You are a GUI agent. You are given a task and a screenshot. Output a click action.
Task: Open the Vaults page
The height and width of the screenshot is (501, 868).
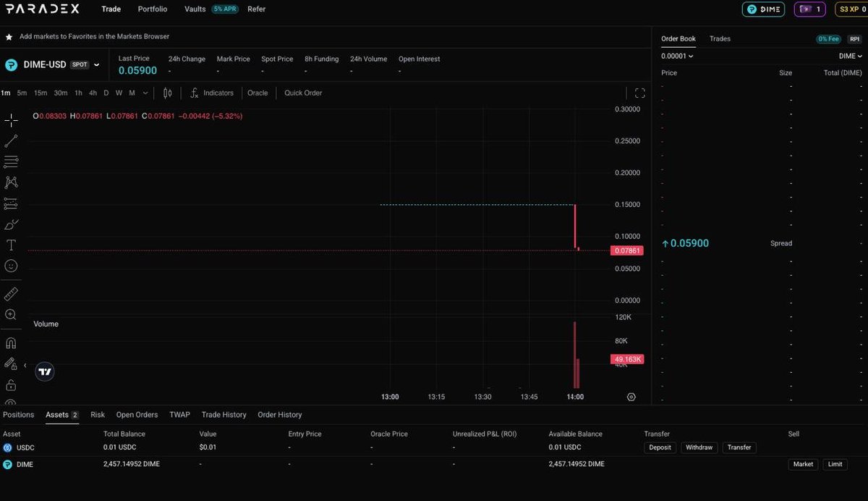(195, 9)
